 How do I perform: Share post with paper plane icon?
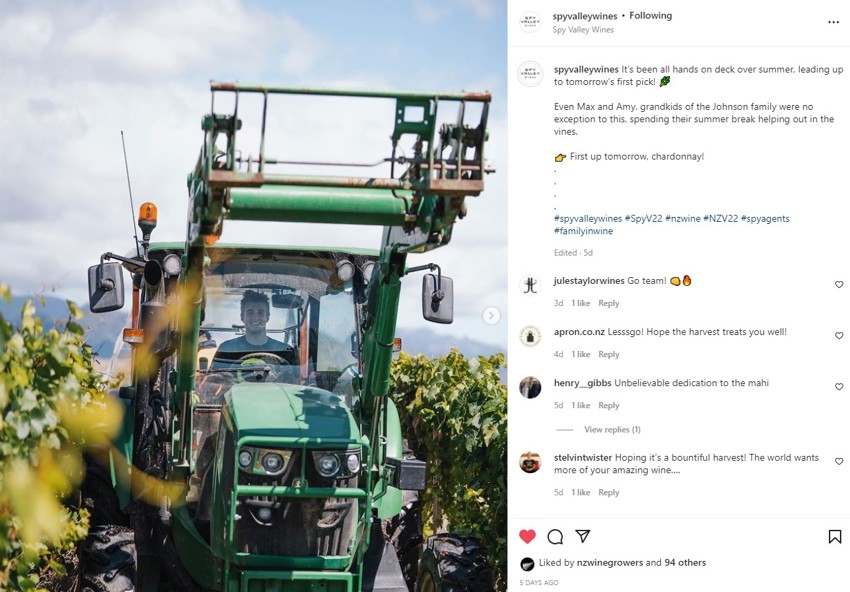click(x=583, y=536)
